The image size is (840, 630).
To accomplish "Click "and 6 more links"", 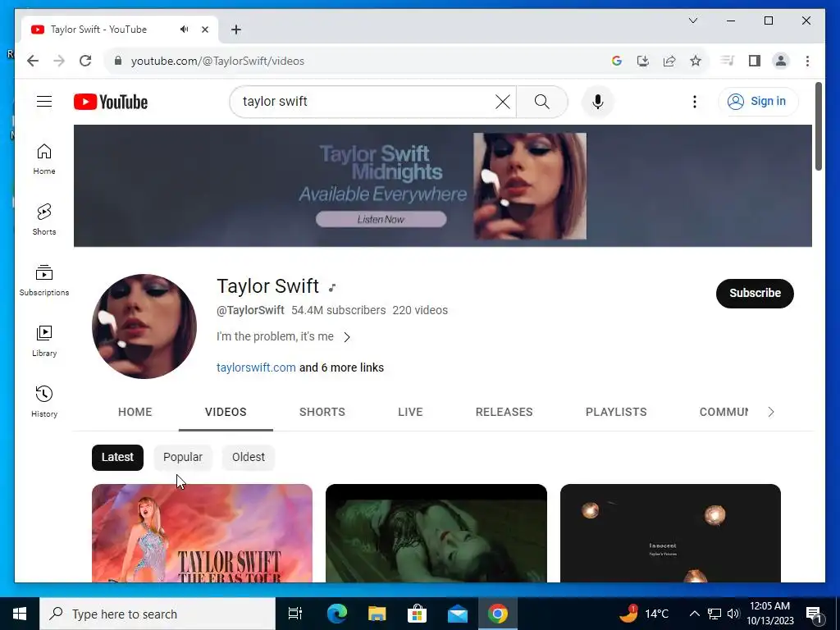I will pyautogui.click(x=341, y=367).
